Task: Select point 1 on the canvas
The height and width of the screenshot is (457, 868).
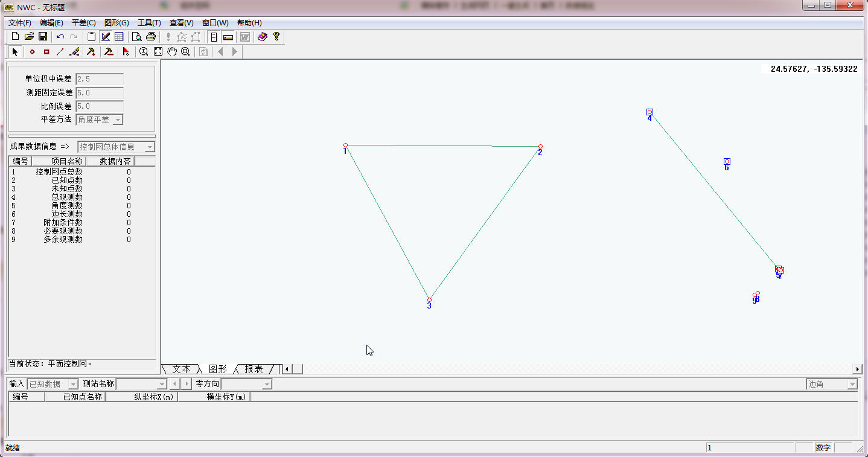Action: coord(345,145)
